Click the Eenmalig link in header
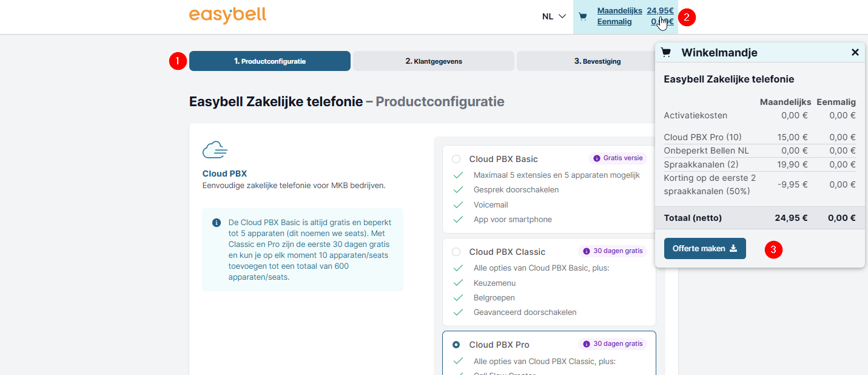Image resolution: width=868 pixels, height=375 pixels. pyautogui.click(x=614, y=22)
